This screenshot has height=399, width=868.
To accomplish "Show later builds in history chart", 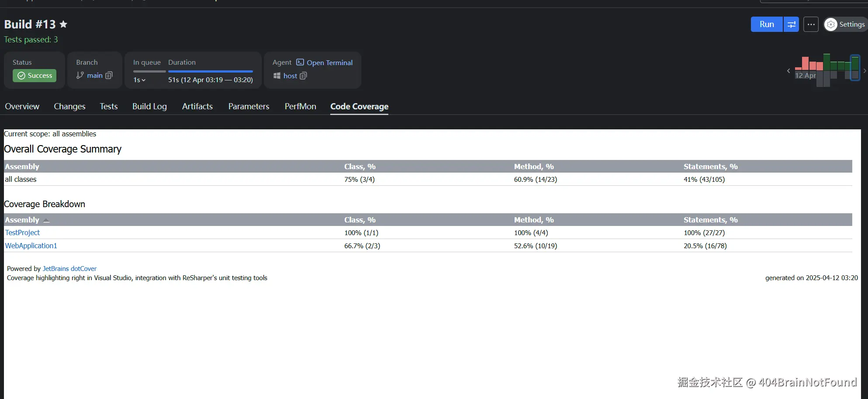I will (865, 70).
